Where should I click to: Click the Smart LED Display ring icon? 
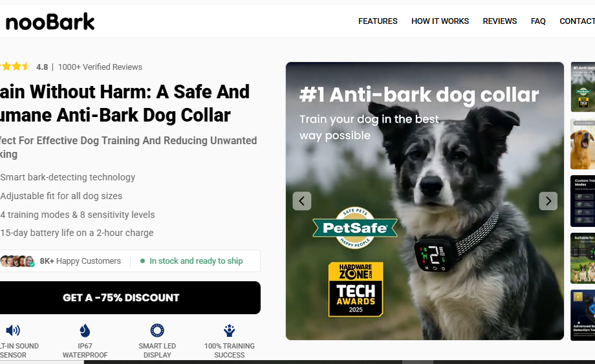coord(157,330)
